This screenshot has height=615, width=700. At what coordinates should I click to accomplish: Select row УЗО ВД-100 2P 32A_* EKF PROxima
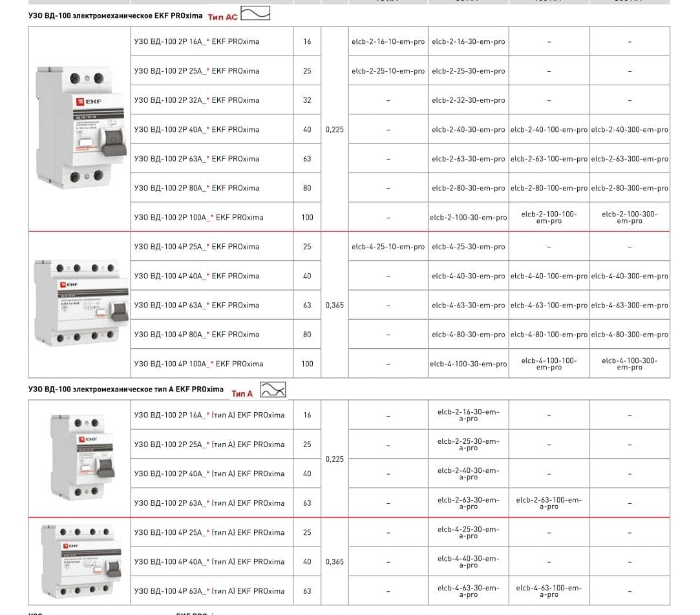click(x=196, y=100)
